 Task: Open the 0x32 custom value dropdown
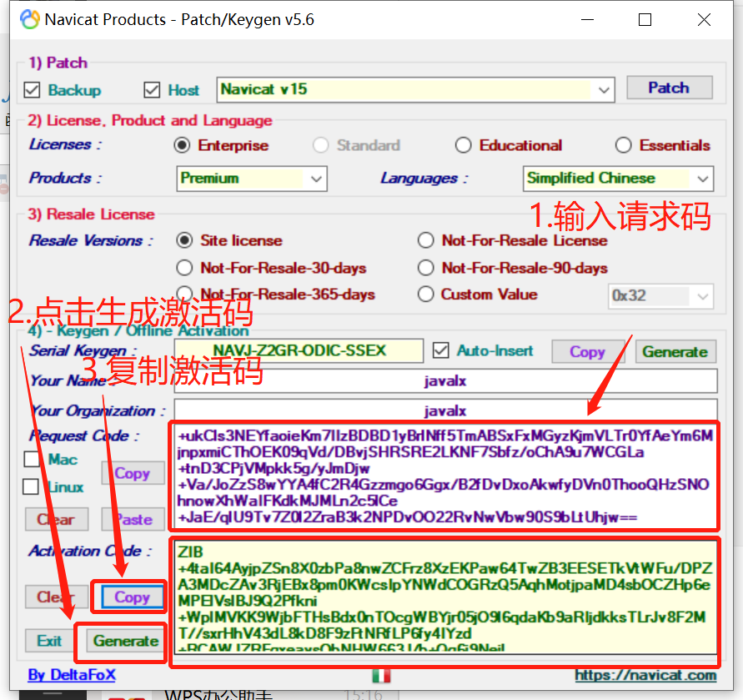click(x=660, y=296)
